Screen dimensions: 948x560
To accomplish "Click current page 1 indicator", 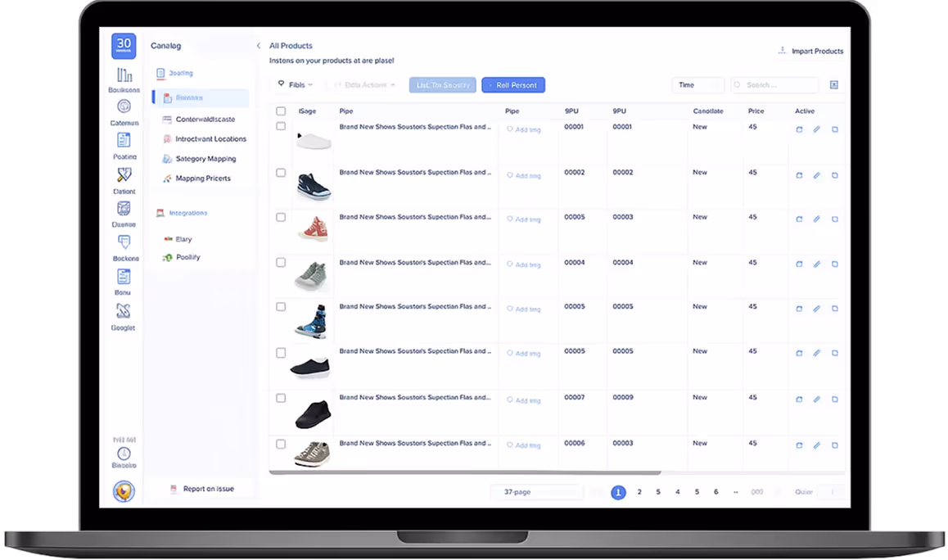I will click(618, 492).
